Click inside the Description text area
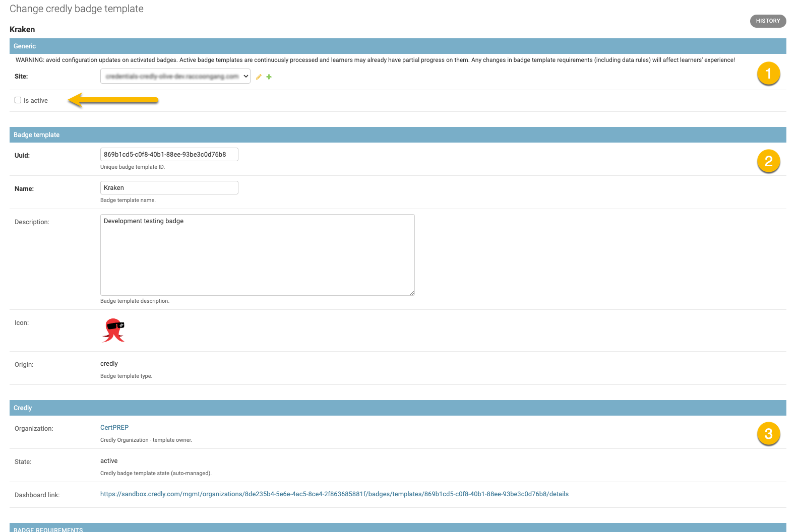The image size is (799, 532). (x=257, y=255)
